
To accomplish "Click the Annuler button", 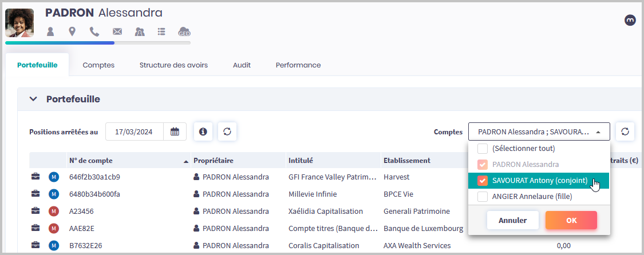I will [x=512, y=220].
